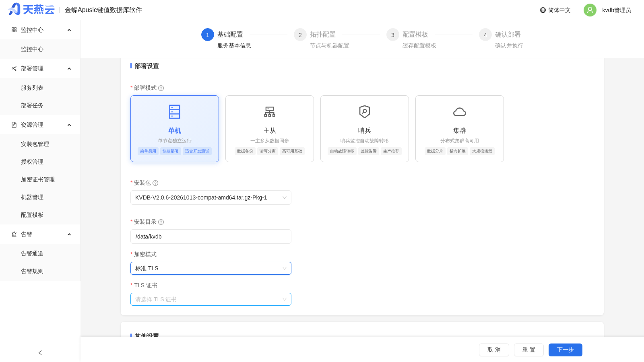Click step 2 拓扑配置 in wizard
The width and height of the screenshot is (644, 362).
pyautogui.click(x=322, y=39)
